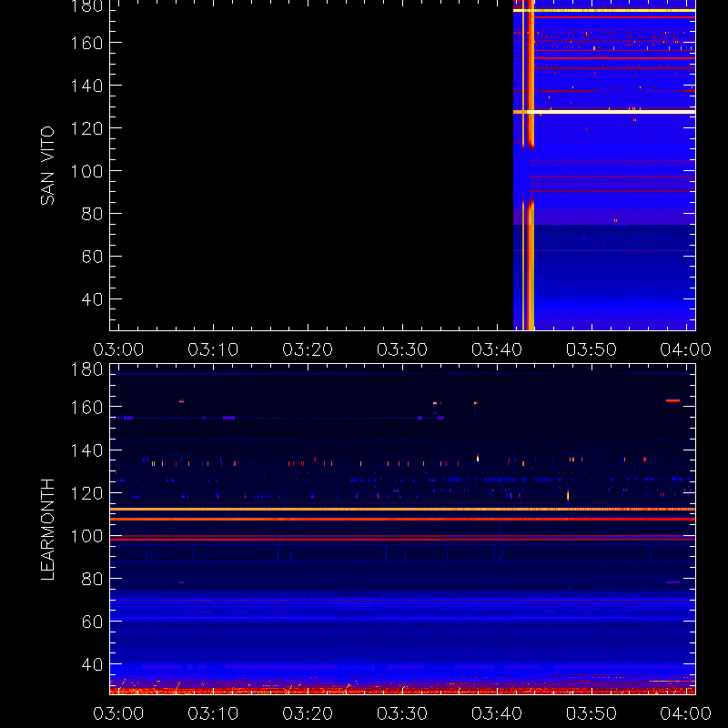The width and height of the screenshot is (728, 728).
Task: Click the orange horizontal line near 112 in Learmonth
Action: [x=402, y=510]
